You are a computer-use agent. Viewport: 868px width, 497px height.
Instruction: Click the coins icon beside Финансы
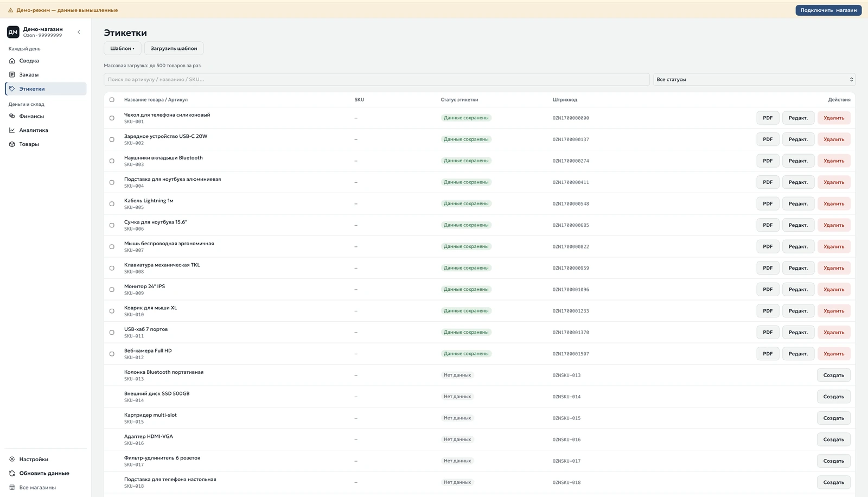coord(12,116)
